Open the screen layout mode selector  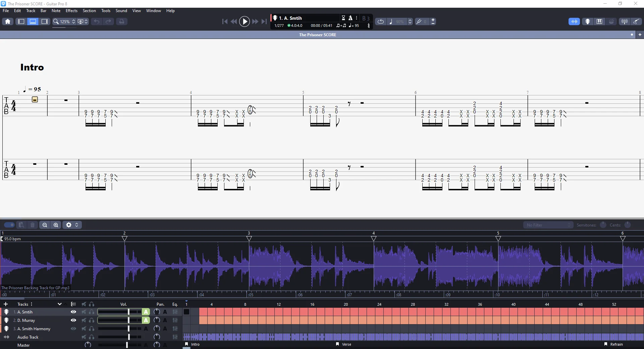coord(83,21)
